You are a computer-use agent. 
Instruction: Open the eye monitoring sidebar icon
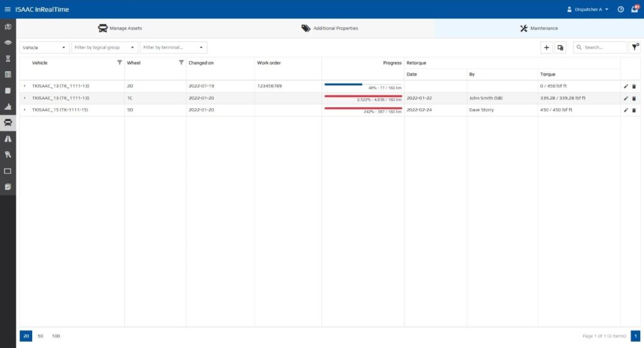point(8,42)
